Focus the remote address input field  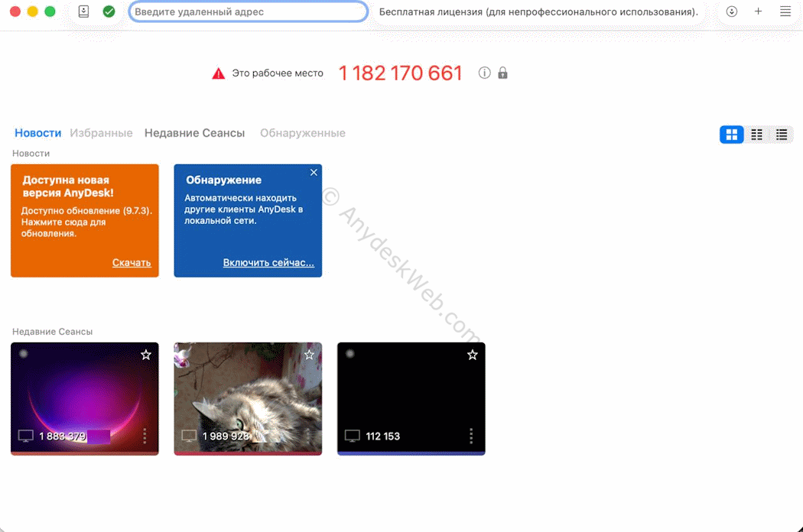(x=249, y=11)
